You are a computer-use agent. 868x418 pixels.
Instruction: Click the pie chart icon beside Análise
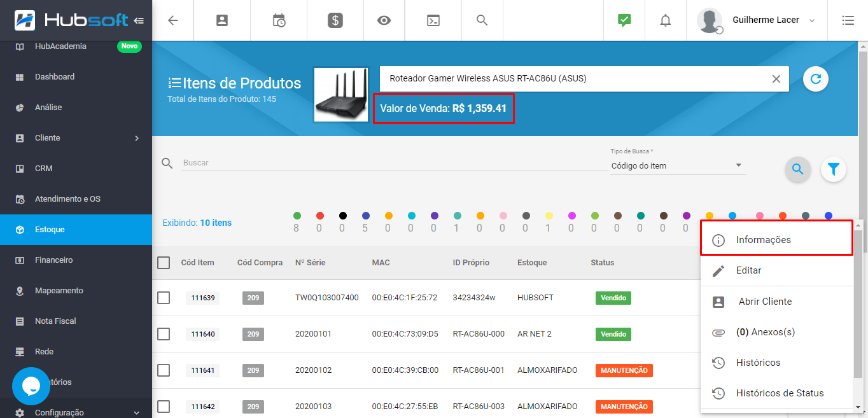point(20,108)
